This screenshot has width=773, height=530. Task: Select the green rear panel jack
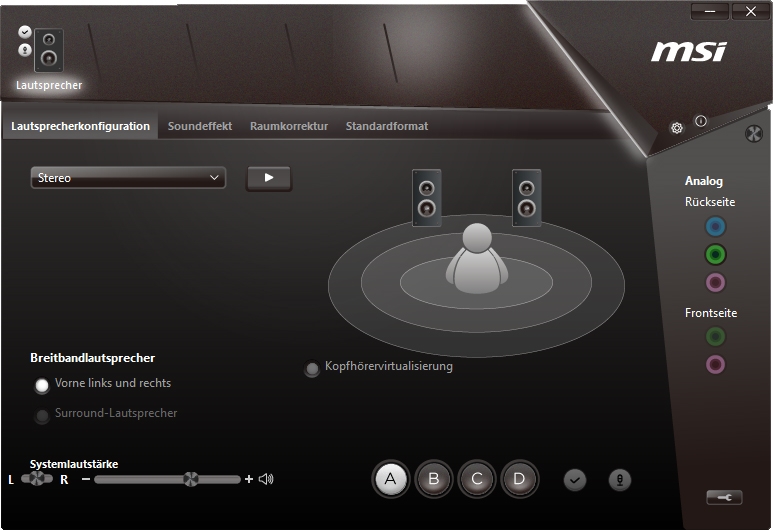pos(715,255)
